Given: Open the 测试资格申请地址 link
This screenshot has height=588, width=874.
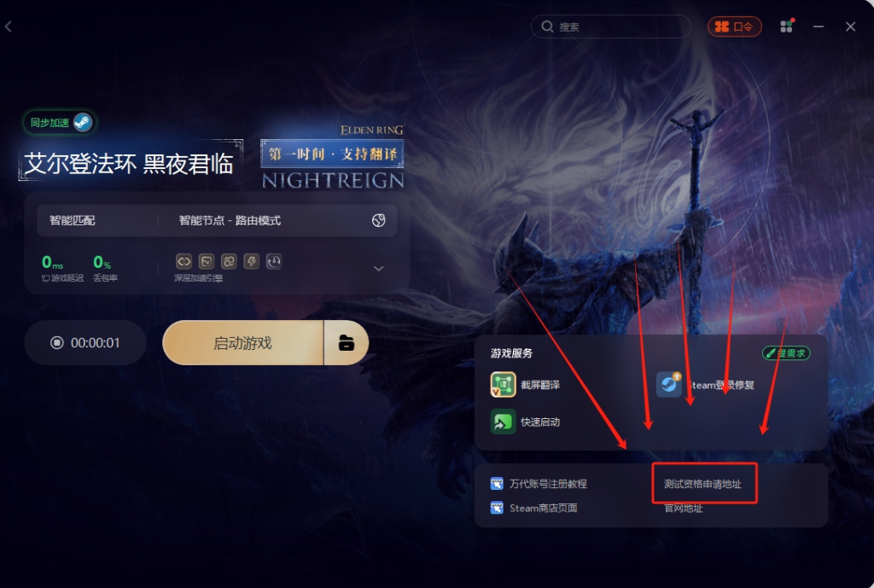Looking at the screenshot, I should click(x=702, y=484).
